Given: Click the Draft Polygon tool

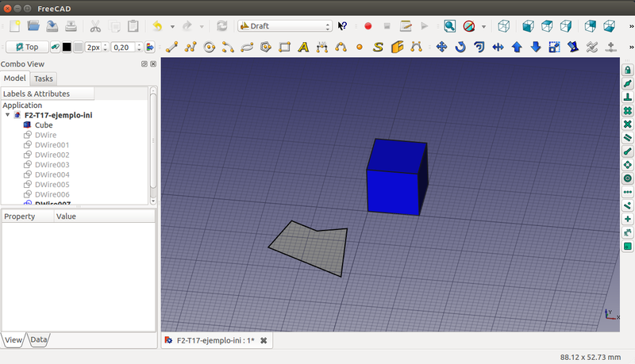Looking at the screenshot, I should coord(266,47).
